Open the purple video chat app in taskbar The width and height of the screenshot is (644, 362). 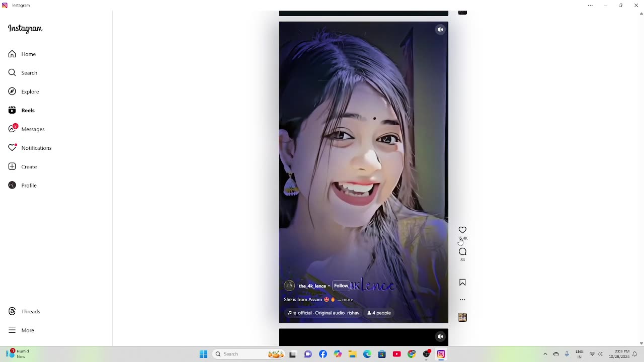308,354
